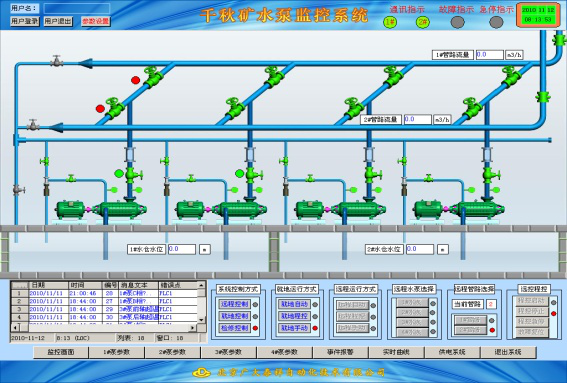Click the 1# communication indicator light
This screenshot has width=567, height=383.
coord(390,22)
